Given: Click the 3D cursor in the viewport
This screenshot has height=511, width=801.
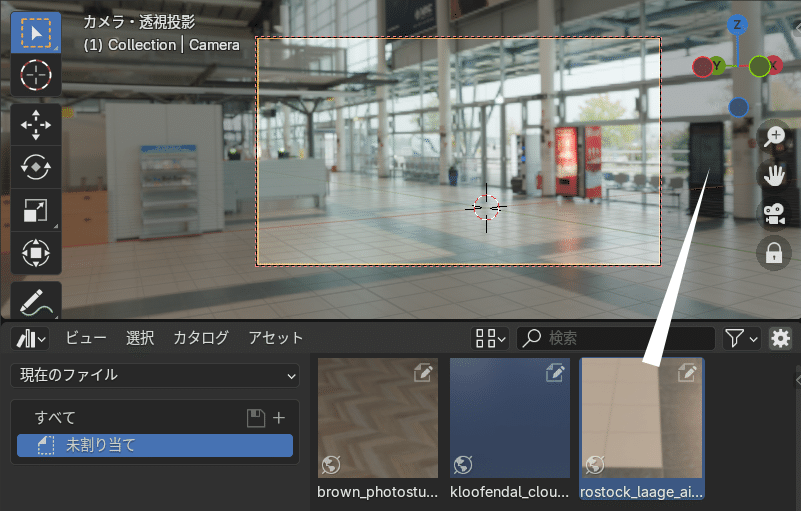Looking at the screenshot, I should point(486,207).
